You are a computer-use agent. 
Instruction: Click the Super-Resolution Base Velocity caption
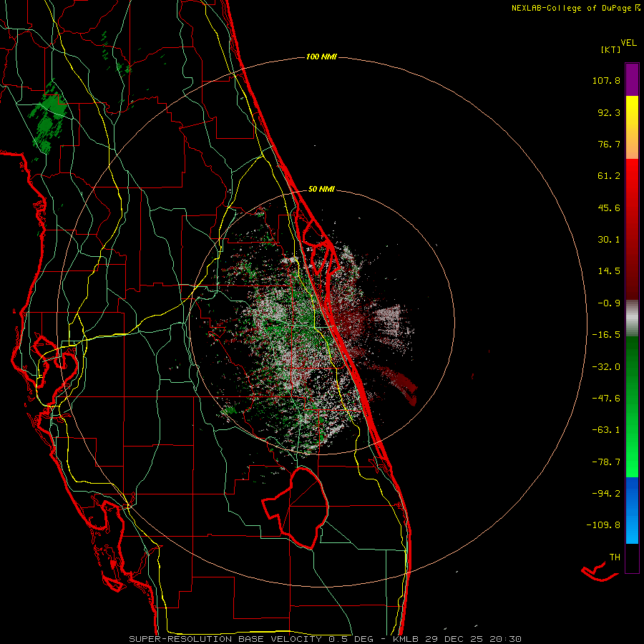click(326, 639)
